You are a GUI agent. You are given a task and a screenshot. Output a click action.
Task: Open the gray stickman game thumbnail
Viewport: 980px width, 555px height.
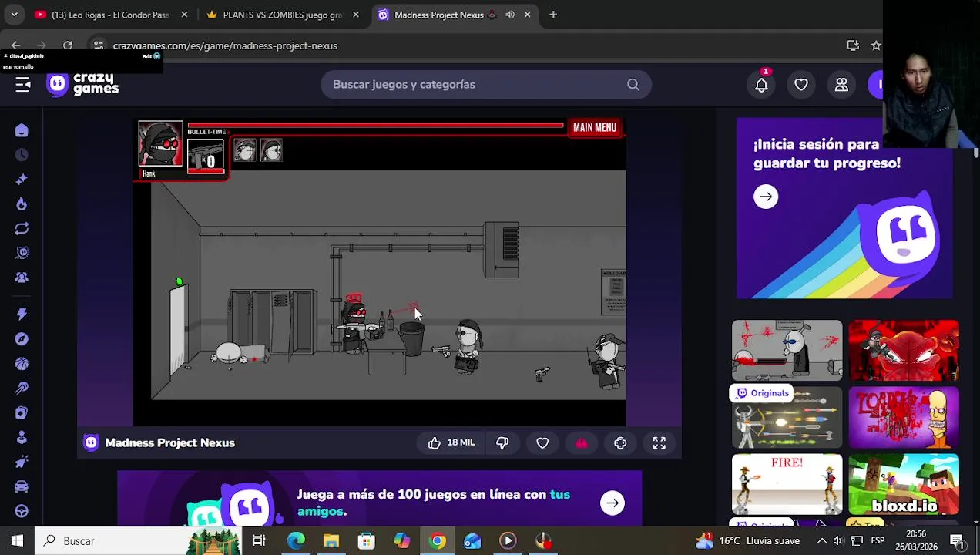(x=787, y=350)
